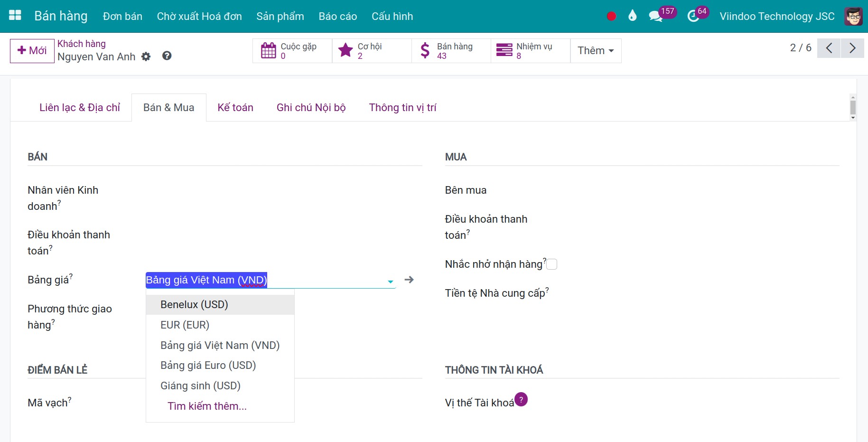Click the Bảng giá dropdown arrow
Screen dimensions: 868x442
390,282
